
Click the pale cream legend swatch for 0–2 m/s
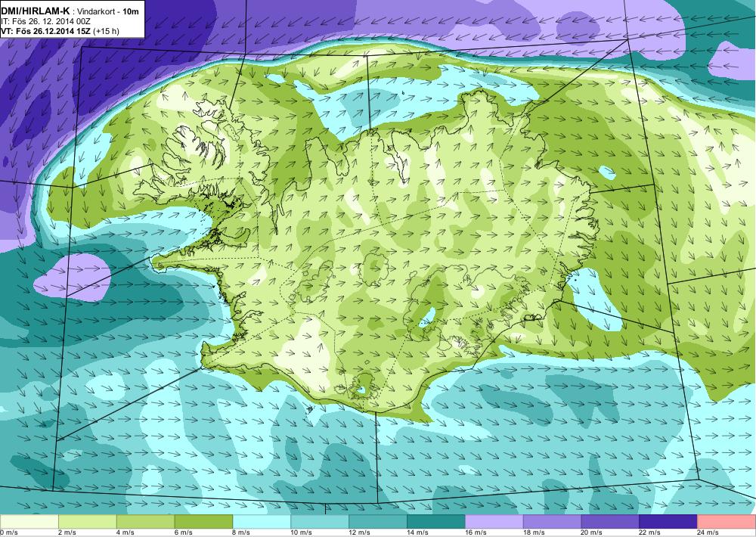[x=29, y=522]
